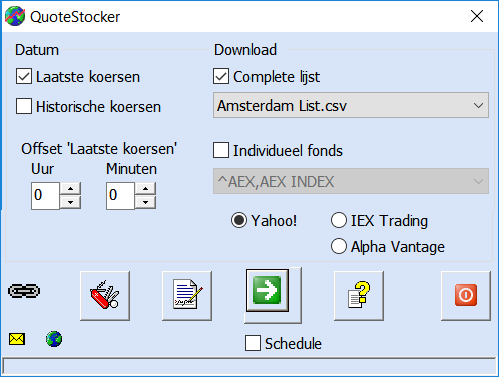Click the red power exit button

(x=466, y=296)
